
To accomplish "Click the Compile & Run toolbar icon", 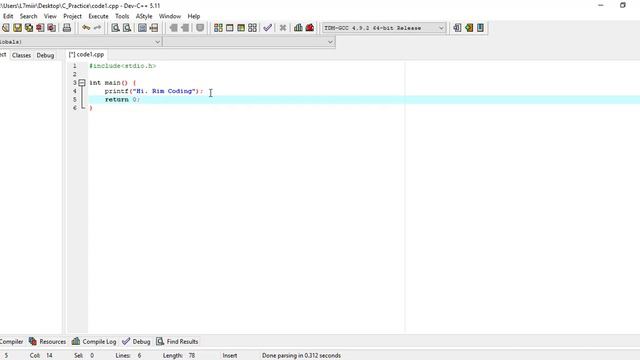I will [241, 28].
